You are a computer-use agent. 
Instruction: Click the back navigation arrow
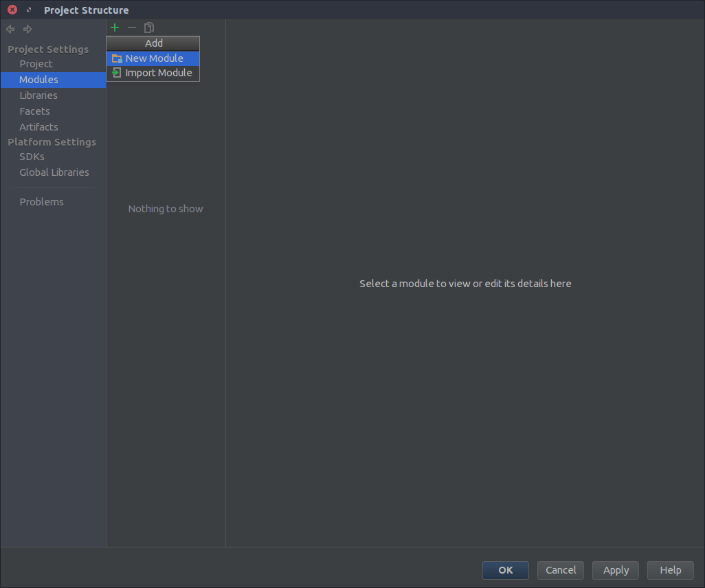click(x=10, y=30)
